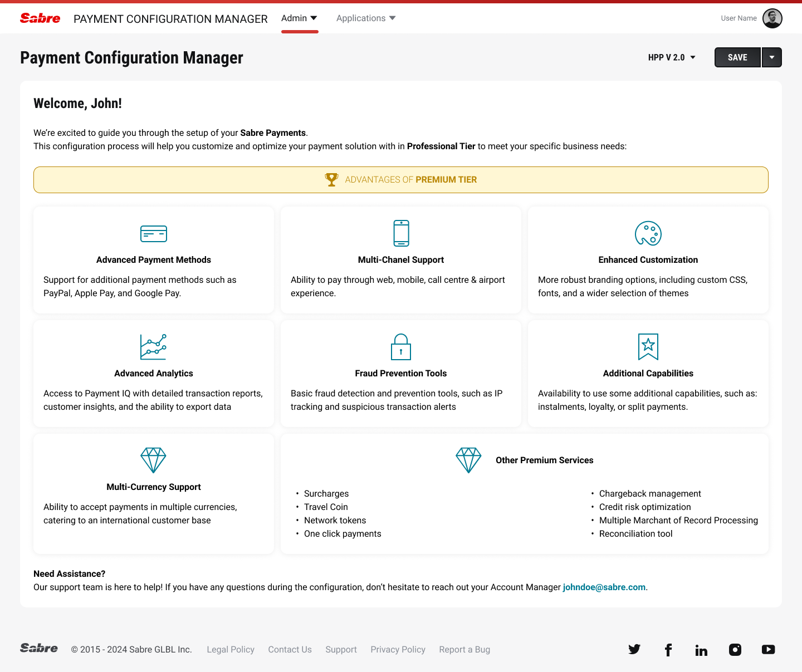
Task: Click the User Name label
Action: point(739,18)
